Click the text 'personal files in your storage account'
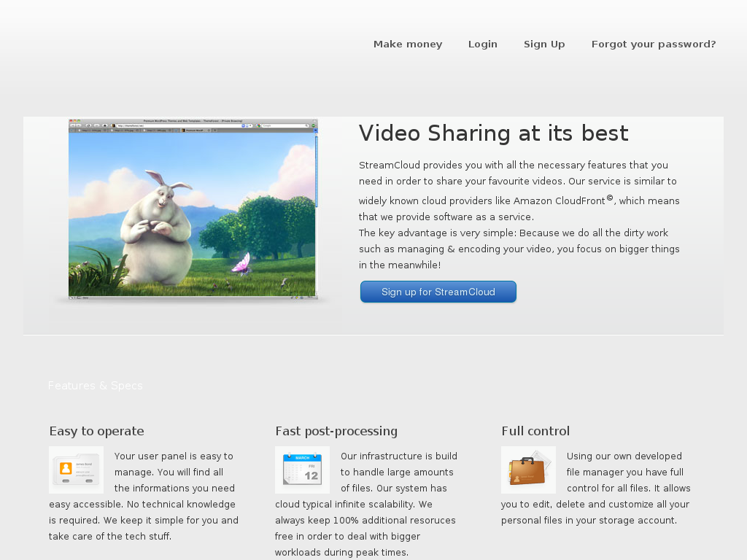Viewport: 747px width, 560px height. (588, 521)
